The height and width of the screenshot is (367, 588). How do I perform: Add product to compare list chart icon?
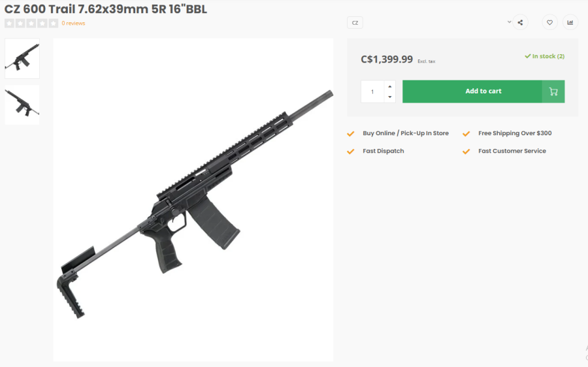coord(570,23)
